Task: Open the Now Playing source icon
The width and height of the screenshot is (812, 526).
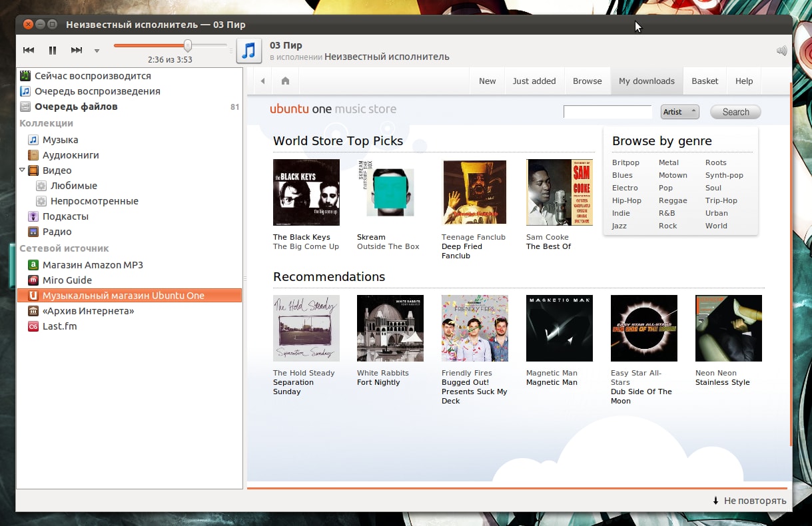Action: click(25, 76)
